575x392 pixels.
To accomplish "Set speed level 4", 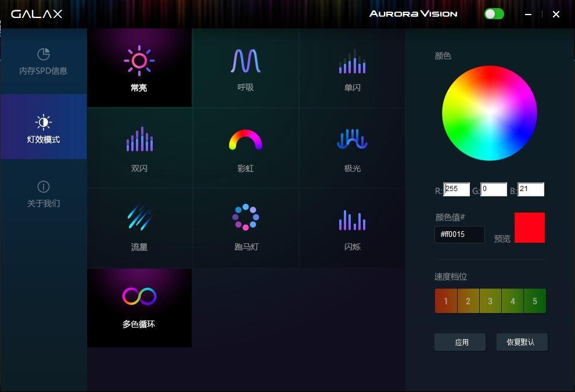I will [x=513, y=301].
